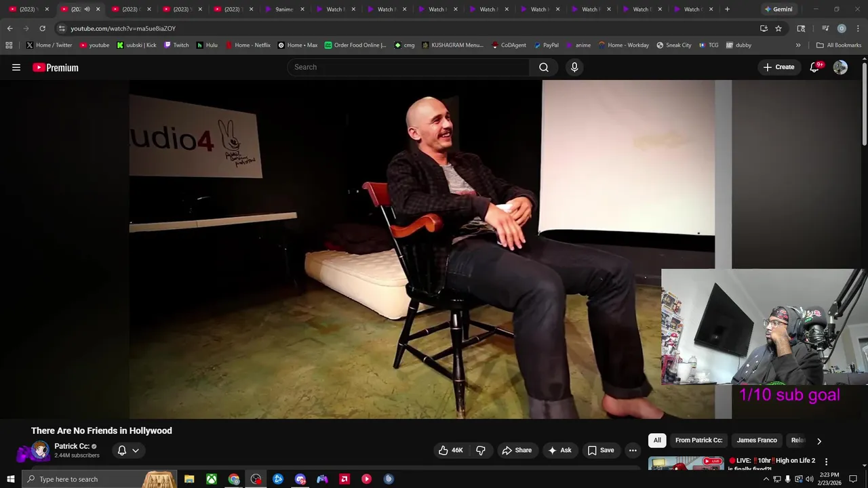The width and height of the screenshot is (868, 488).
Task: Open YouTube notifications bell
Action: (x=815, y=67)
